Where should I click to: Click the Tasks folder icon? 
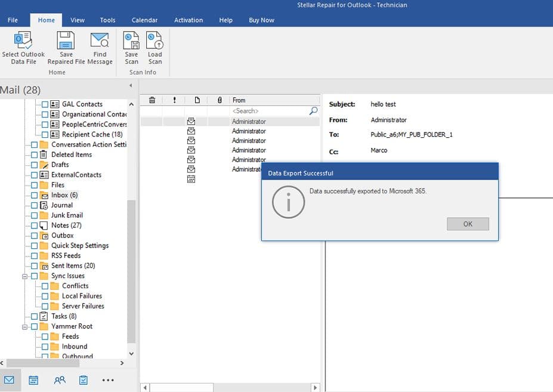click(44, 316)
